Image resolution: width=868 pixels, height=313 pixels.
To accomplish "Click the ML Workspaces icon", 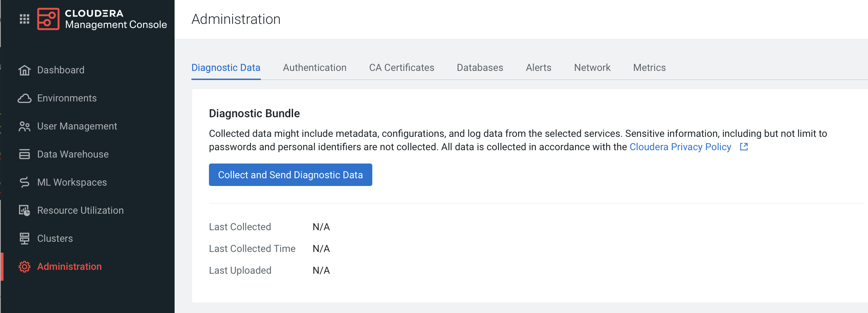I will pos(24,182).
